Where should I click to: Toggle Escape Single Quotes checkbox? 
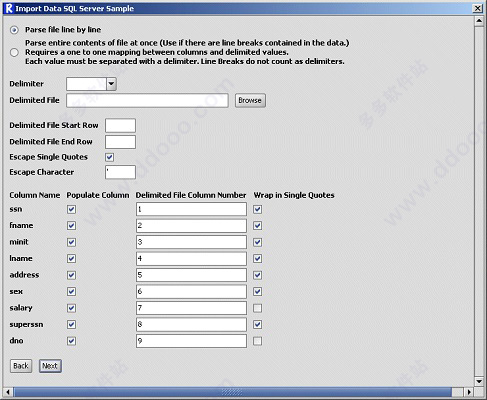110,157
